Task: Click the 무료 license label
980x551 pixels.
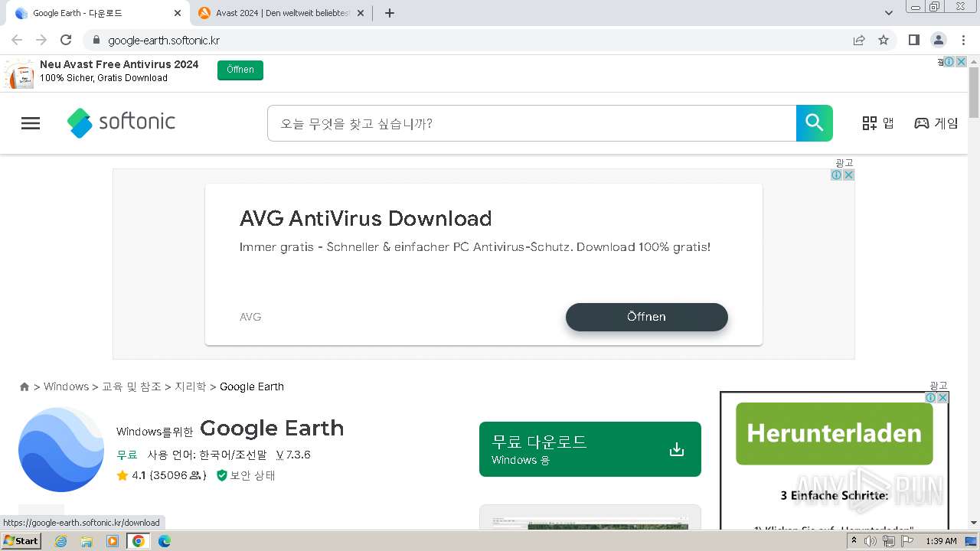Action: [x=126, y=455]
